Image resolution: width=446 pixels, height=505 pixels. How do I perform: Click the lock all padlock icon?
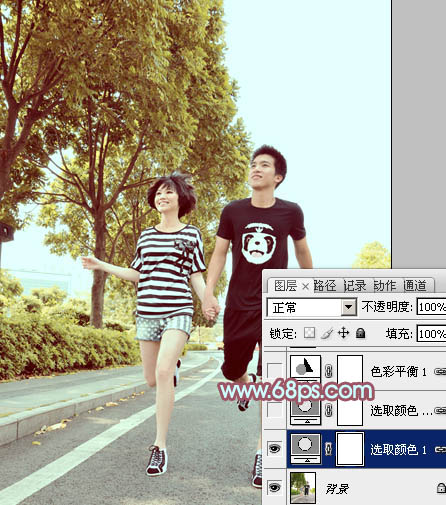pyautogui.click(x=360, y=333)
